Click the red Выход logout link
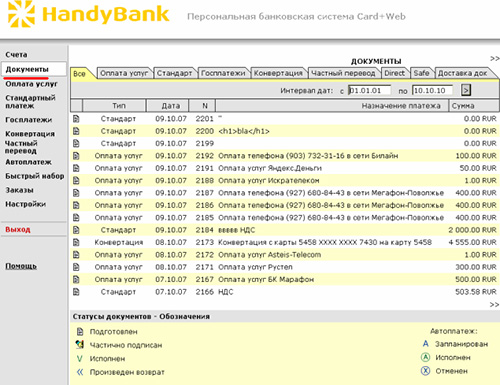Viewport: 500px width, 385px height. pos(18,229)
